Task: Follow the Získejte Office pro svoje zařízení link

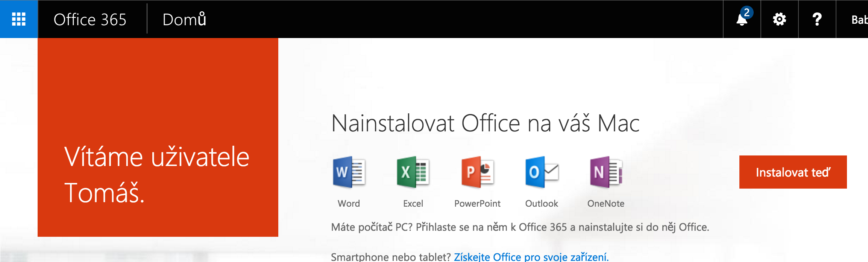Action: 531,257
